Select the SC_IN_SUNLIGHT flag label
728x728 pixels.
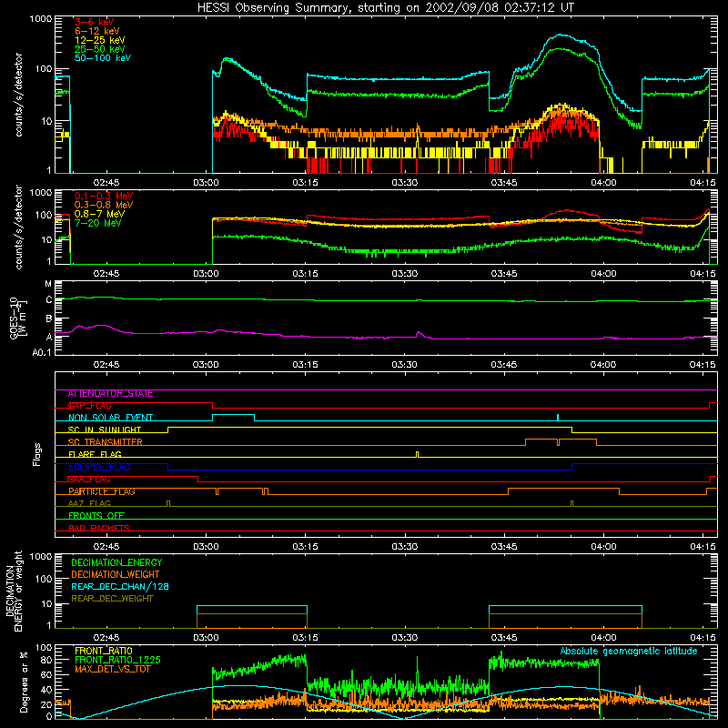[x=105, y=430]
